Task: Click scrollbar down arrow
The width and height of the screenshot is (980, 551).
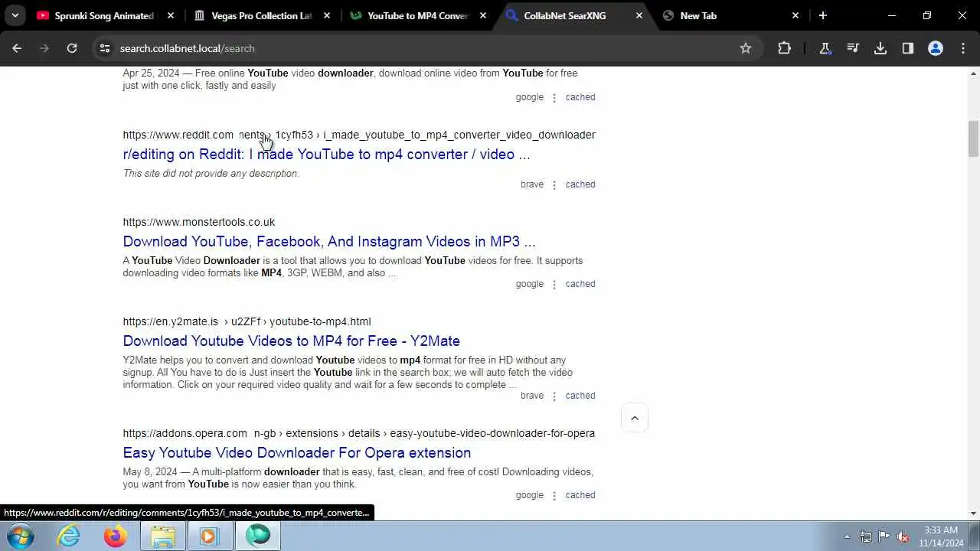Action: tap(974, 513)
